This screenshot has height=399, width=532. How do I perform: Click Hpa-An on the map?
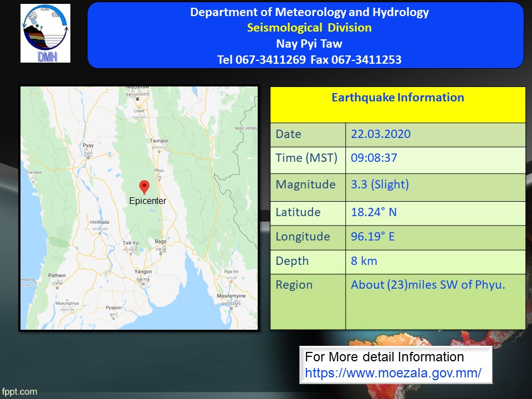click(232, 272)
